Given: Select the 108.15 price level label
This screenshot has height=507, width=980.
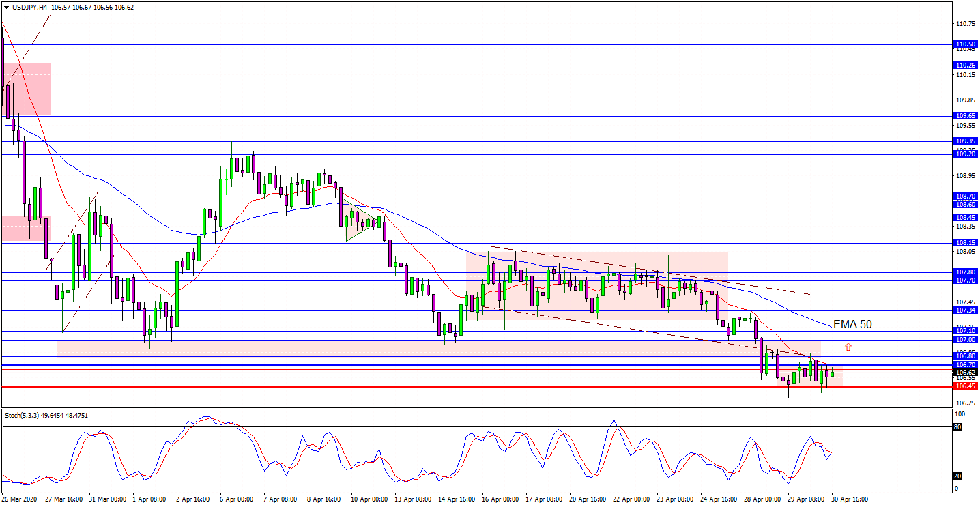Looking at the screenshot, I should coord(966,243).
